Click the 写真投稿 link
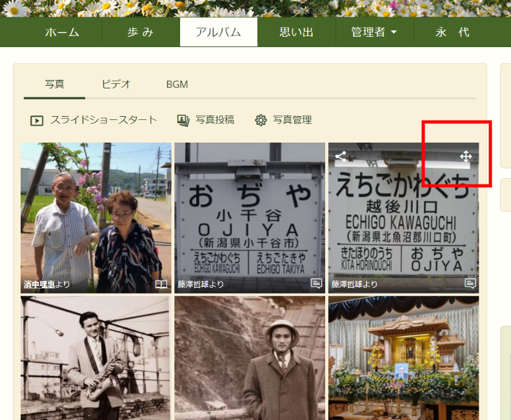The image size is (511, 420). [x=215, y=120]
